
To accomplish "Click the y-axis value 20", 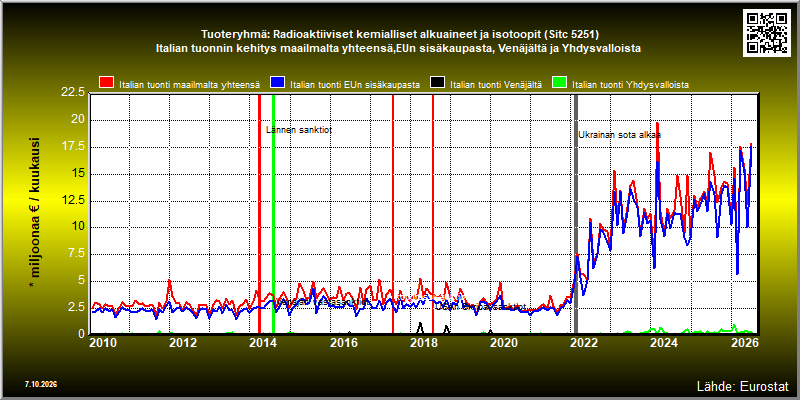I will point(78,120).
